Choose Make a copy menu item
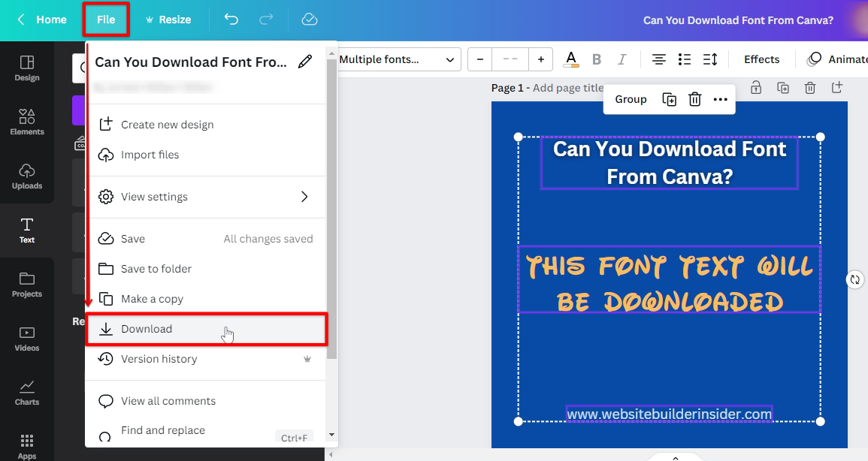Screen dimensions: 868x461 152,299
